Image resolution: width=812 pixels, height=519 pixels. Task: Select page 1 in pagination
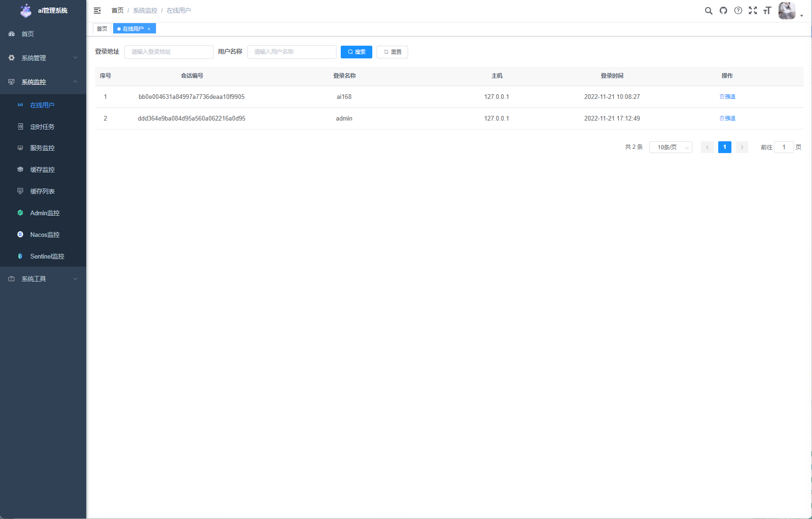725,147
